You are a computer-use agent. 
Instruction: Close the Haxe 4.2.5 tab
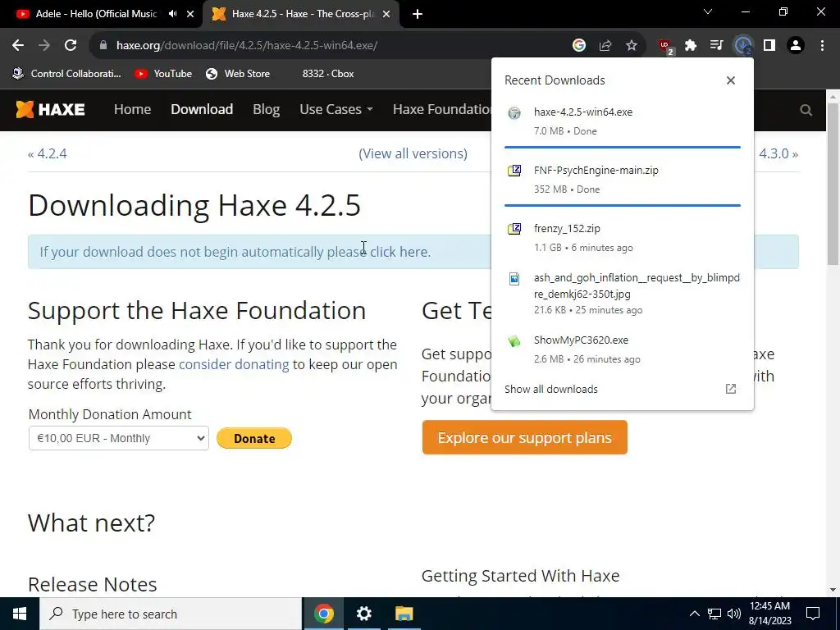click(x=386, y=14)
